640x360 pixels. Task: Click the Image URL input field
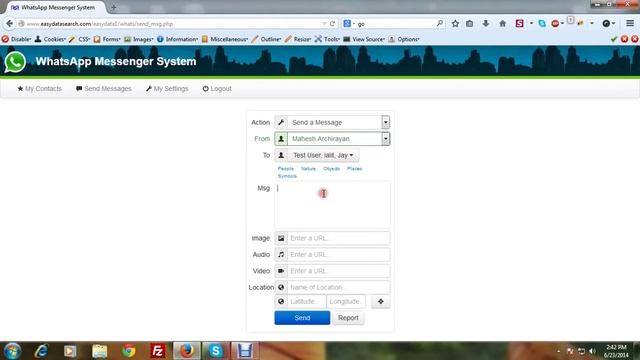pyautogui.click(x=338, y=238)
